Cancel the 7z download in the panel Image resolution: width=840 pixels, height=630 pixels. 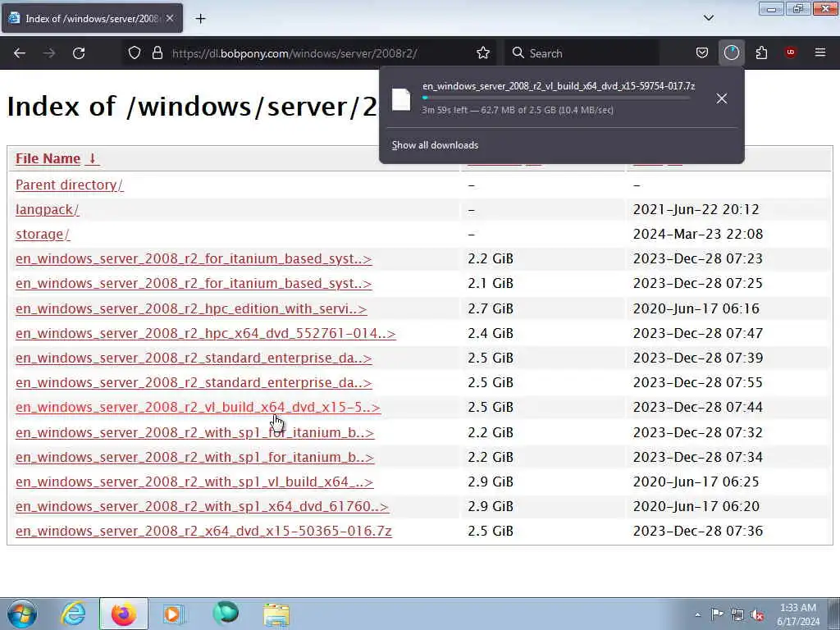point(722,98)
